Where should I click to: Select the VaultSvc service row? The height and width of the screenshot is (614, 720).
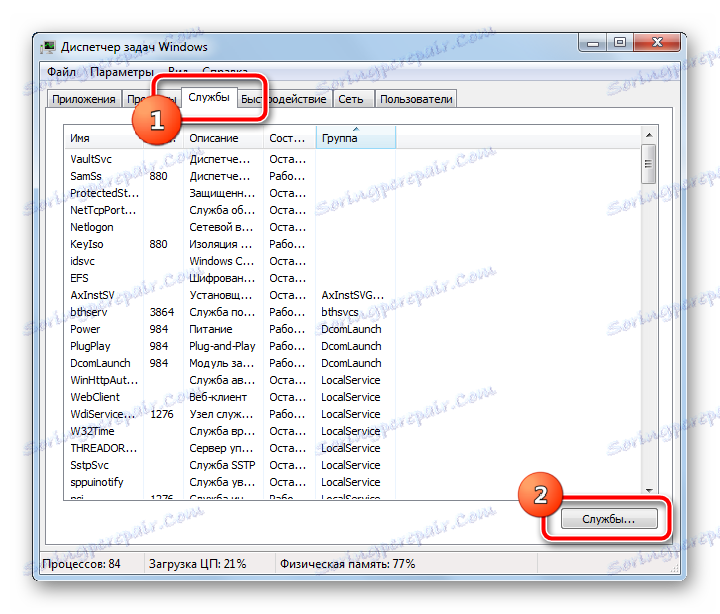point(229,159)
